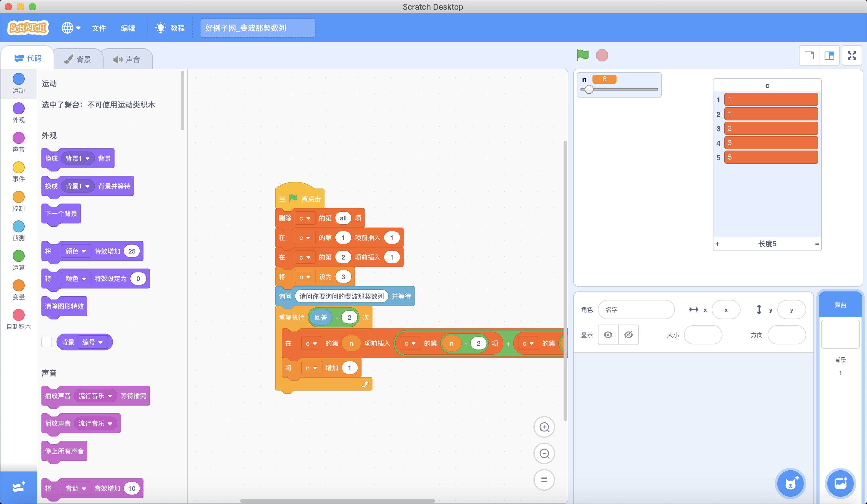
Task: Open 流行音乐 dropdown in 等待播完 block
Action: coord(95,396)
